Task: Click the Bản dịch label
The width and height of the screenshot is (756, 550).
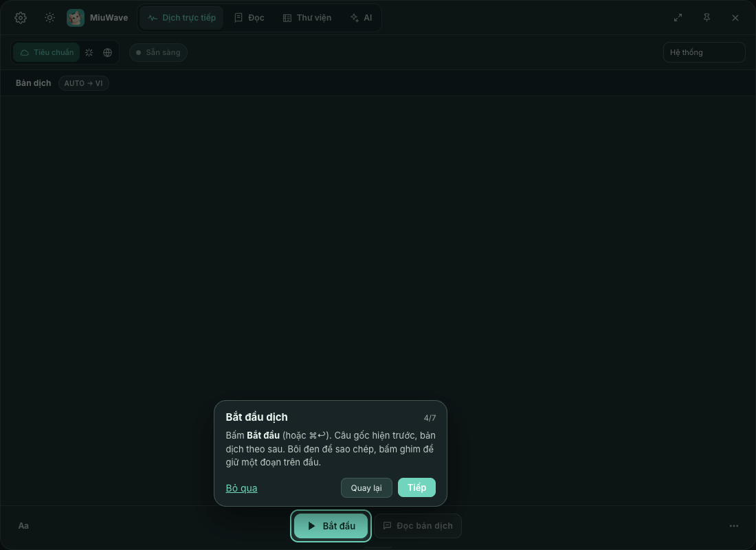Action: pyautogui.click(x=33, y=83)
